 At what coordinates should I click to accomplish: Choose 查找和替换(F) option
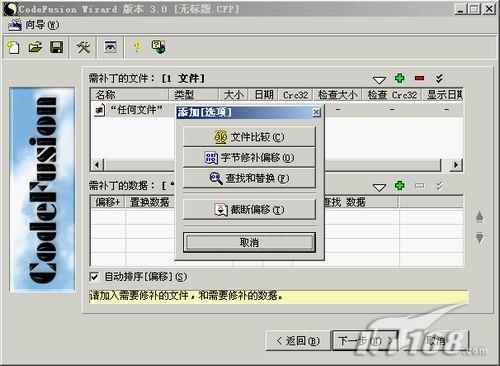pyautogui.click(x=249, y=178)
